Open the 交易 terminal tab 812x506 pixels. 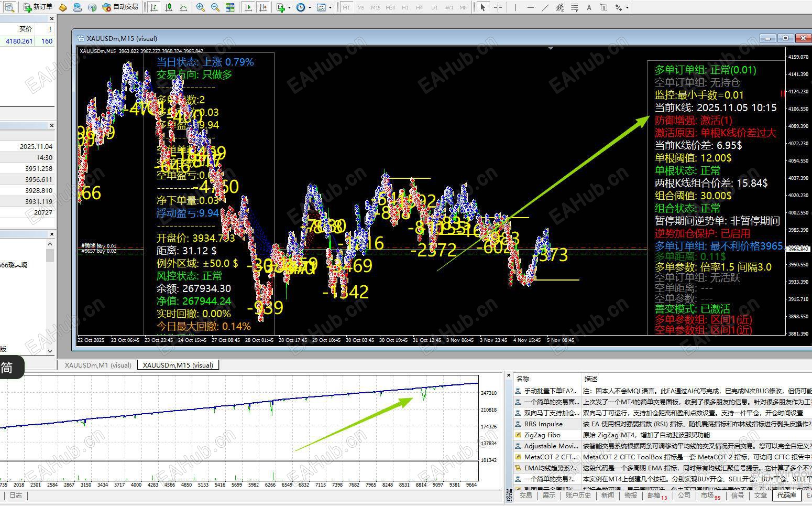525,496
